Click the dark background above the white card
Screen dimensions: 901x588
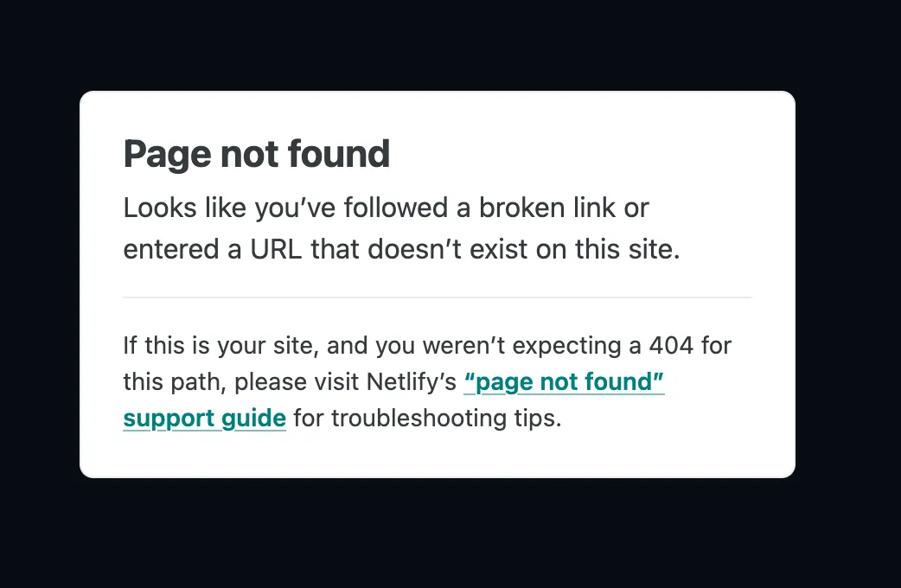pyautogui.click(x=437, y=43)
